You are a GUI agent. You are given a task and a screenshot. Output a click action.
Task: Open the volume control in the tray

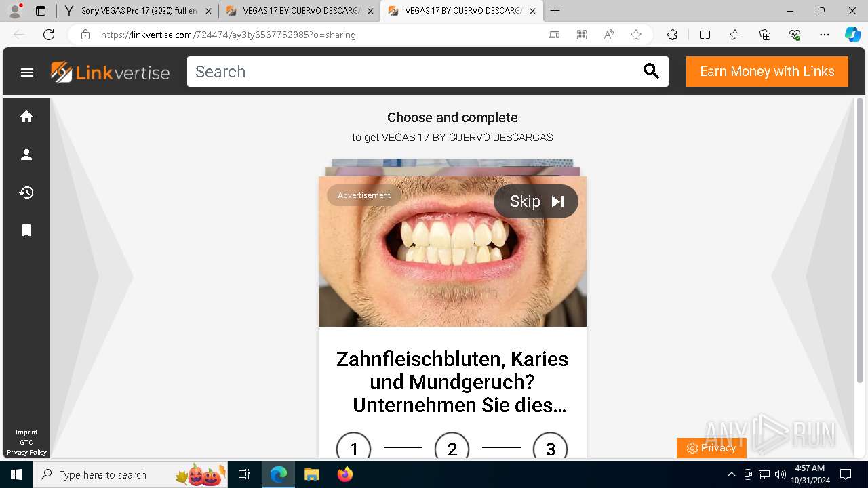(x=781, y=474)
